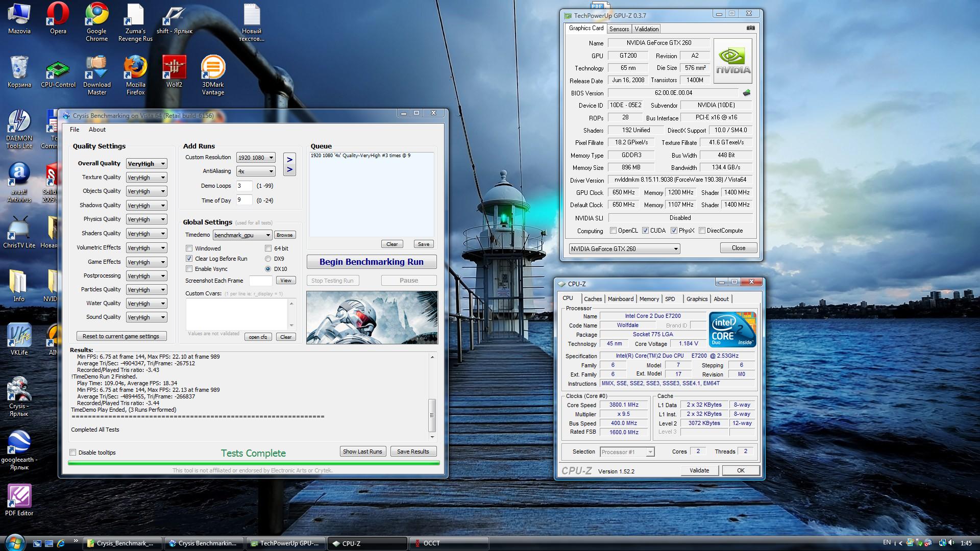Open Custom Resolution dropdown
The width and height of the screenshot is (980, 551).
pyautogui.click(x=256, y=158)
